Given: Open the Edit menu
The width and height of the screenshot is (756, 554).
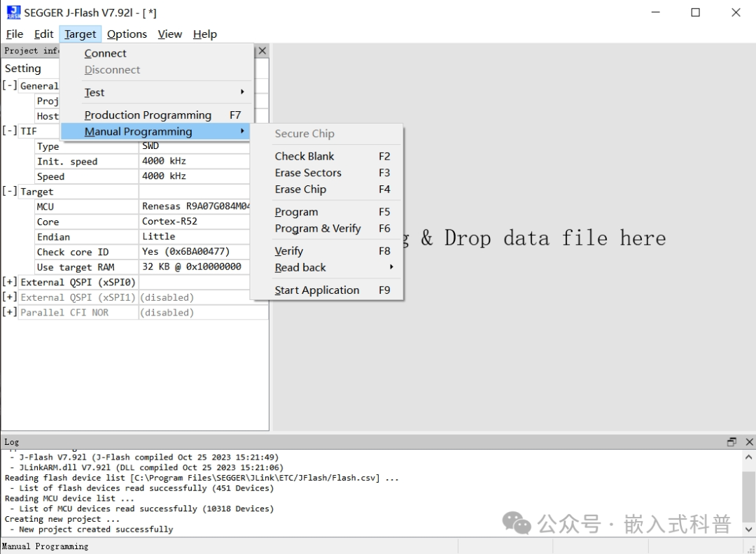Looking at the screenshot, I should click(x=43, y=34).
